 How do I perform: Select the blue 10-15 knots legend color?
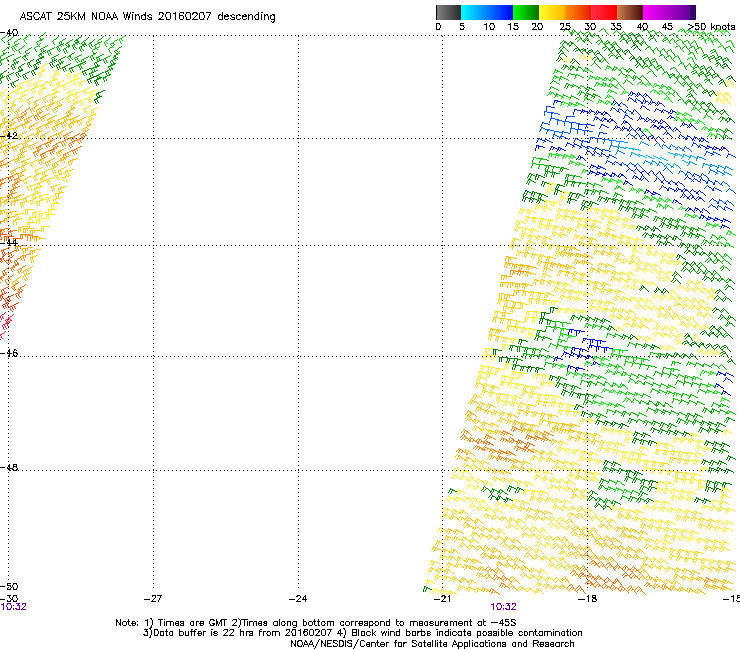point(499,12)
